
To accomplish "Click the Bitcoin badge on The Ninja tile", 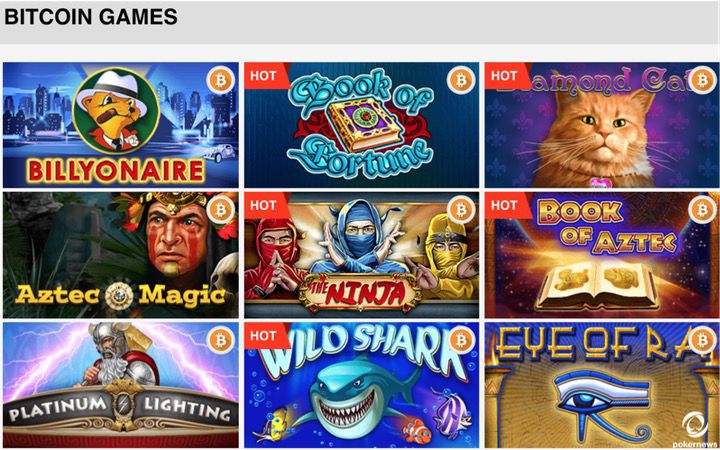I will pyautogui.click(x=461, y=210).
